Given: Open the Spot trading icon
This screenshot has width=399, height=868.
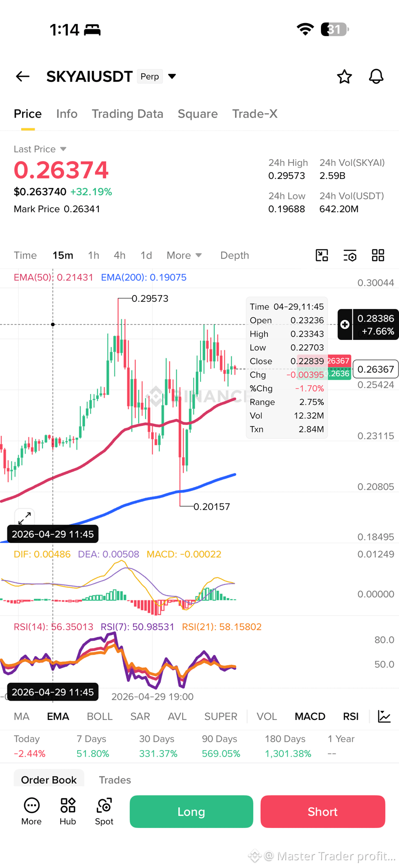Looking at the screenshot, I should tap(104, 812).
